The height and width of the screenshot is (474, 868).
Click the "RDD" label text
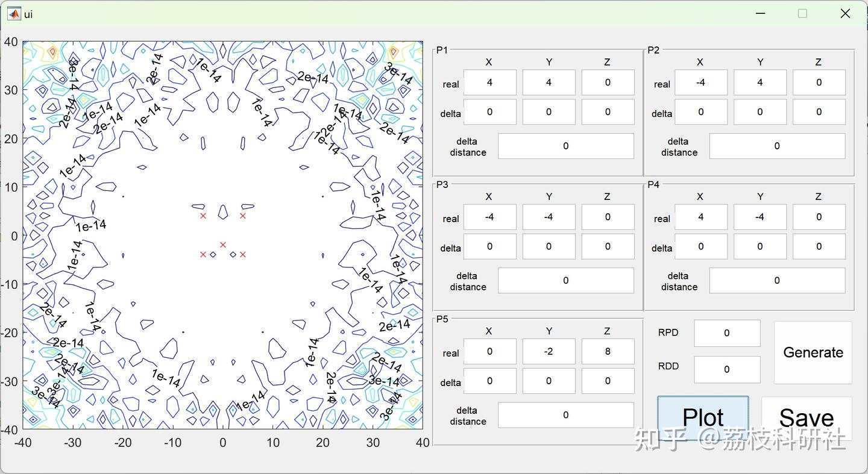(668, 366)
